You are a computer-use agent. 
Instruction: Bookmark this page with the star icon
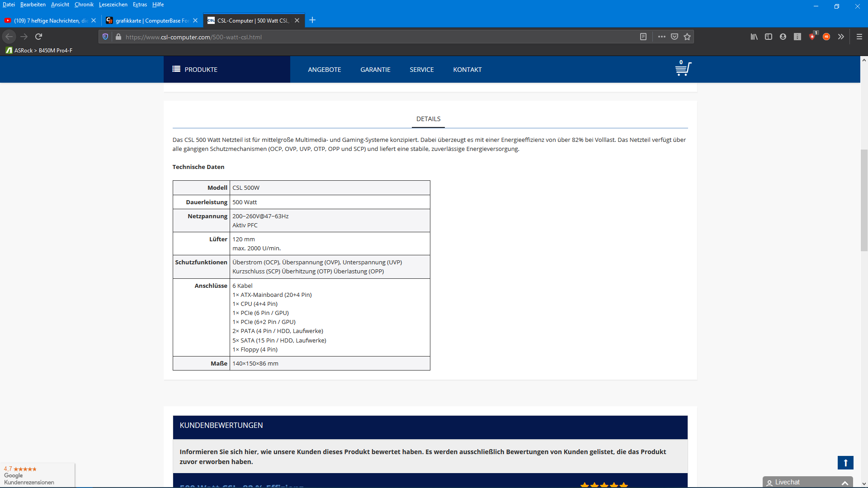[x=687, y=37]
